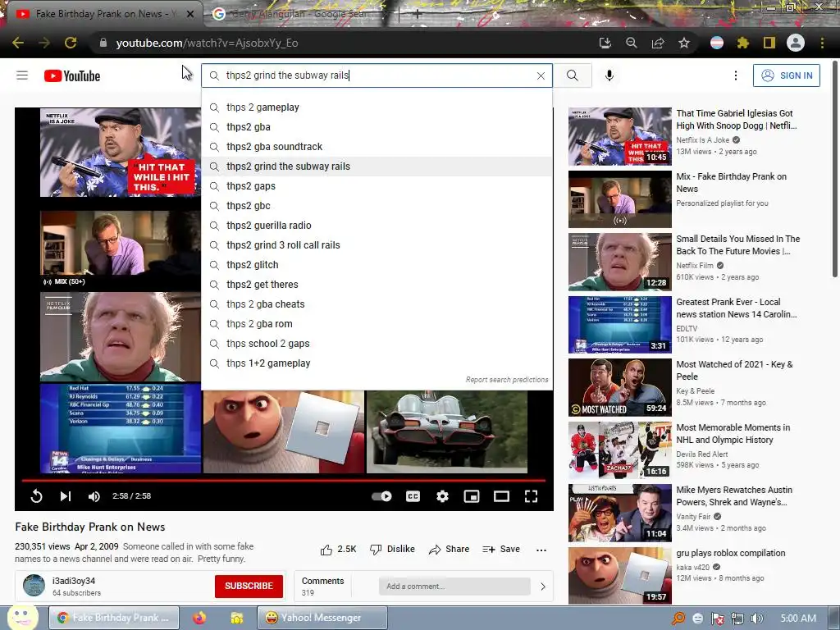Select suggestion 'thps 2 gameplay'
This screenshot has height=630, width=840.
[377, 107]
